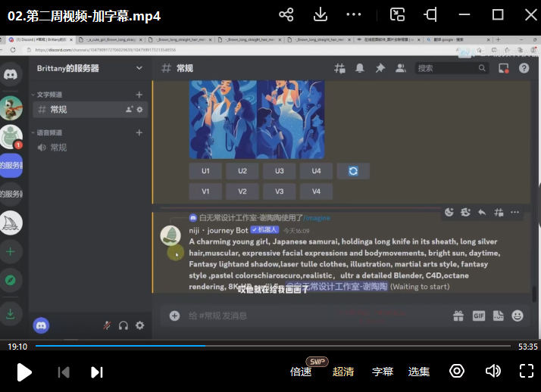The height and width of the screenshot is (392, 541).
Task: Go to the previous video
Action: point(64,372)
